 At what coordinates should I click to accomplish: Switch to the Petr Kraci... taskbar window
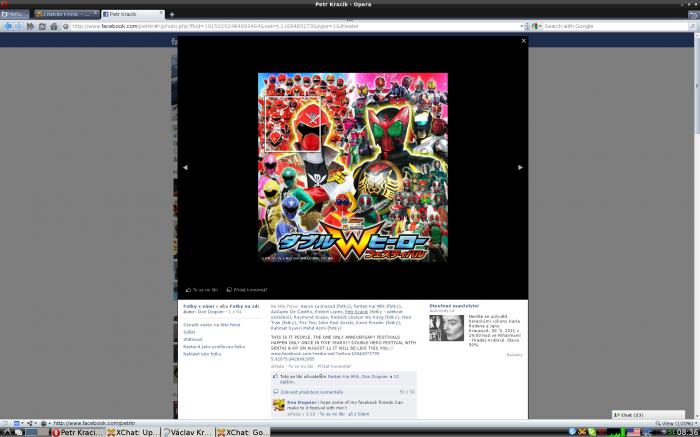pyautogui.click(x=78, y=432)
